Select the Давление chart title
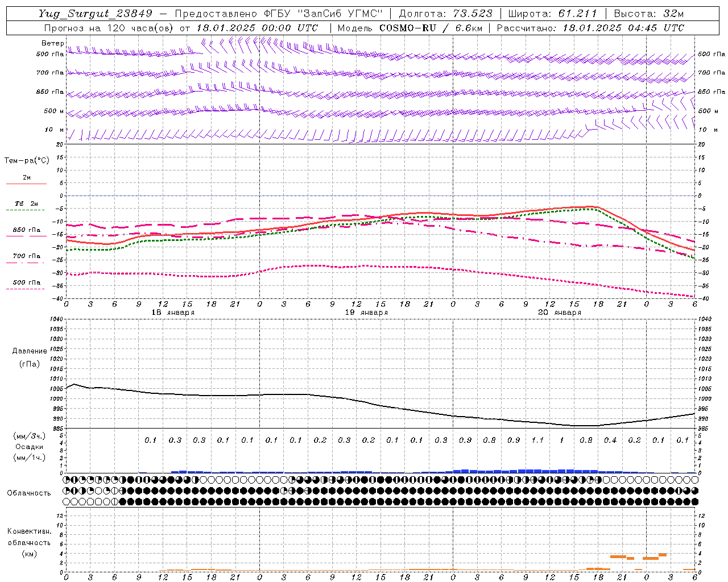The image size is (728, 582). point(30,351)
